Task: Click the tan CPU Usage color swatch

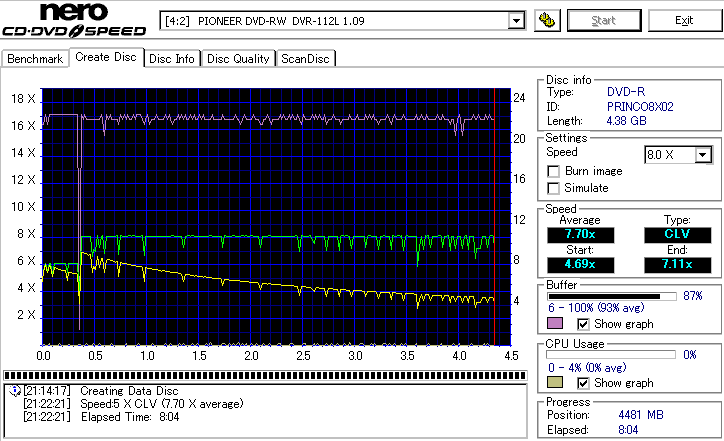Action: 554,383
